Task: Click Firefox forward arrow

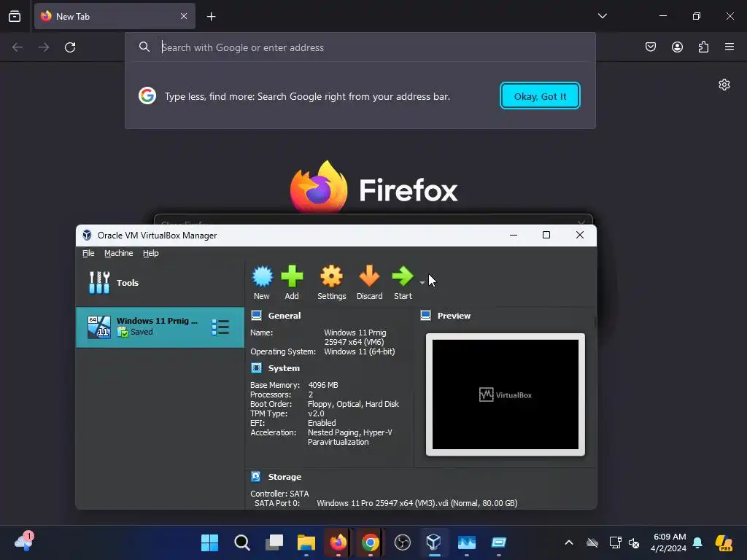Action: point(44,47)
